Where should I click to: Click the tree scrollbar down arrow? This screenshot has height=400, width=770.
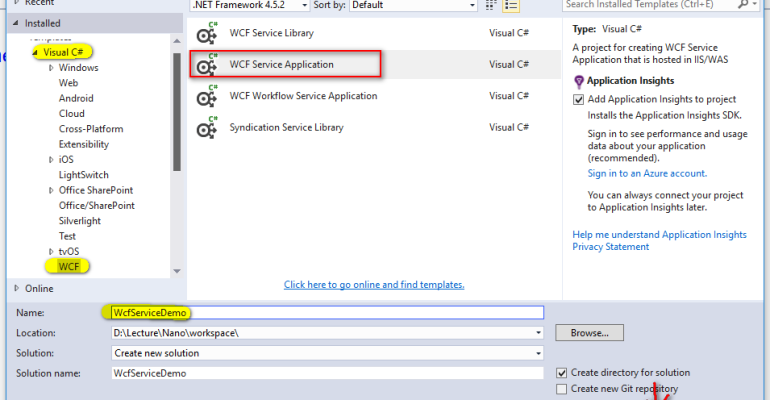point(177,271)
